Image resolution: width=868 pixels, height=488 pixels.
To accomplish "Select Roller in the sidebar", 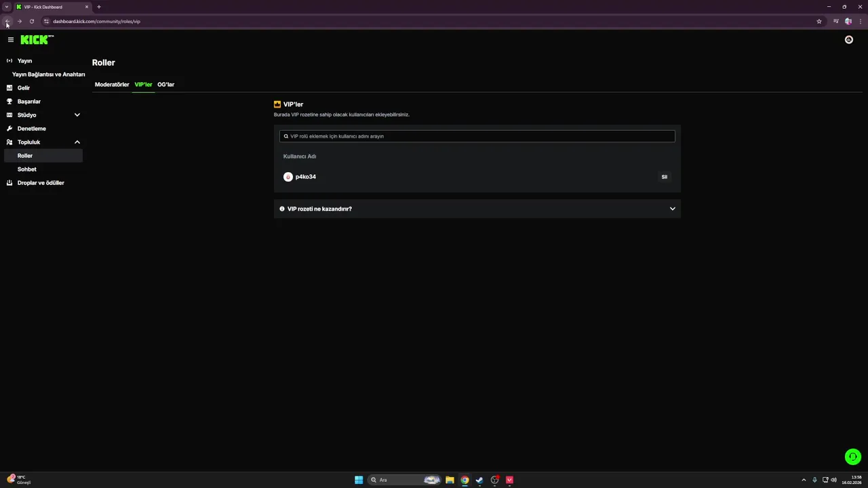I will click(43, 156).
